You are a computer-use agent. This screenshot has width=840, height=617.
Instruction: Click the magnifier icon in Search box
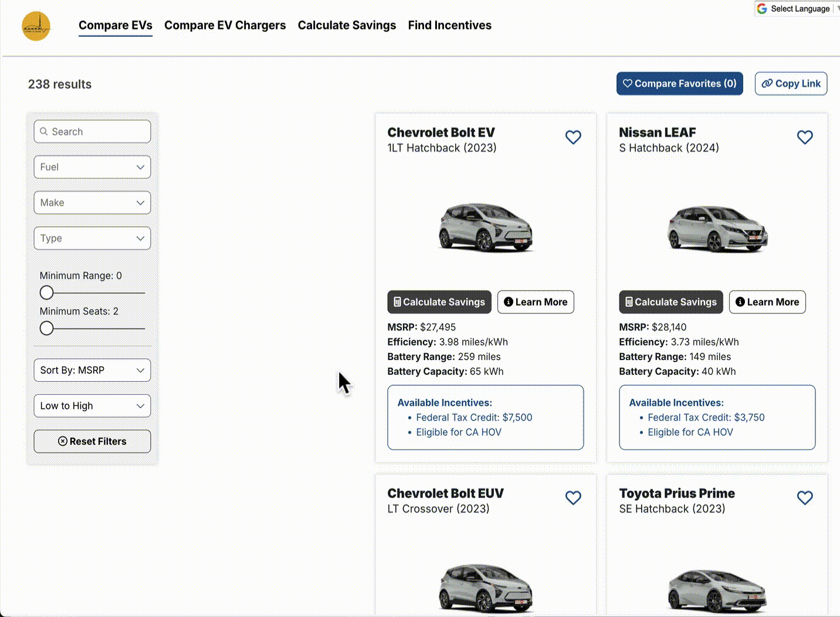[x=44, y=131]
